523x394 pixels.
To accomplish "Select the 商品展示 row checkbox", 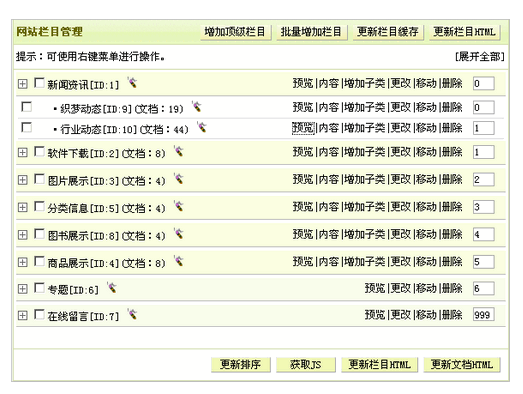I will click(x=39, y=261).
